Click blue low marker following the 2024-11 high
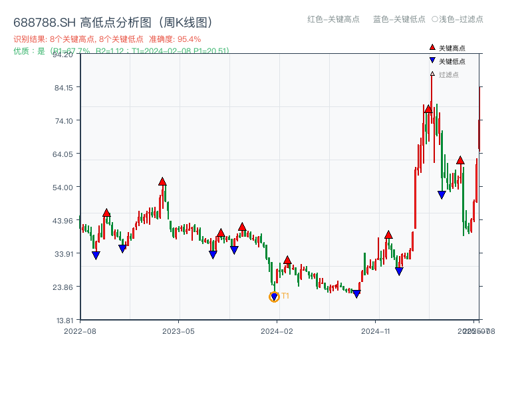This screenshot has height=399, width=532. (x=399, y=271)
